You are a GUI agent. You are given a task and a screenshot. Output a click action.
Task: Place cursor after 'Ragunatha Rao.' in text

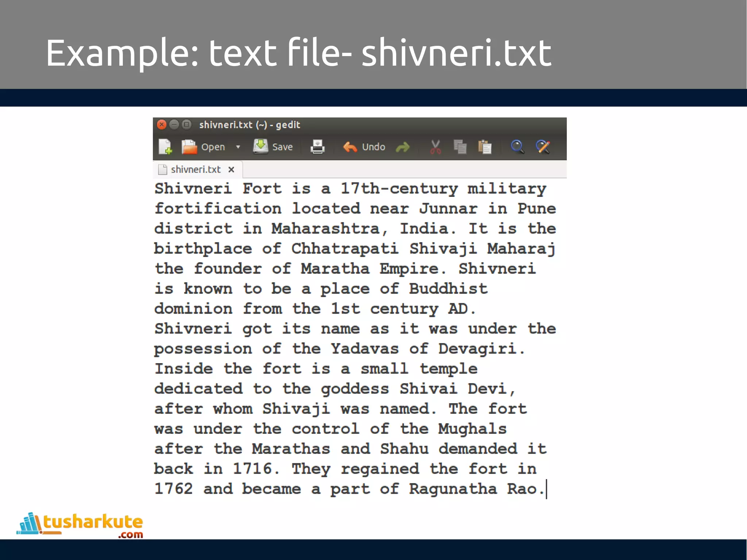point(546,489)
